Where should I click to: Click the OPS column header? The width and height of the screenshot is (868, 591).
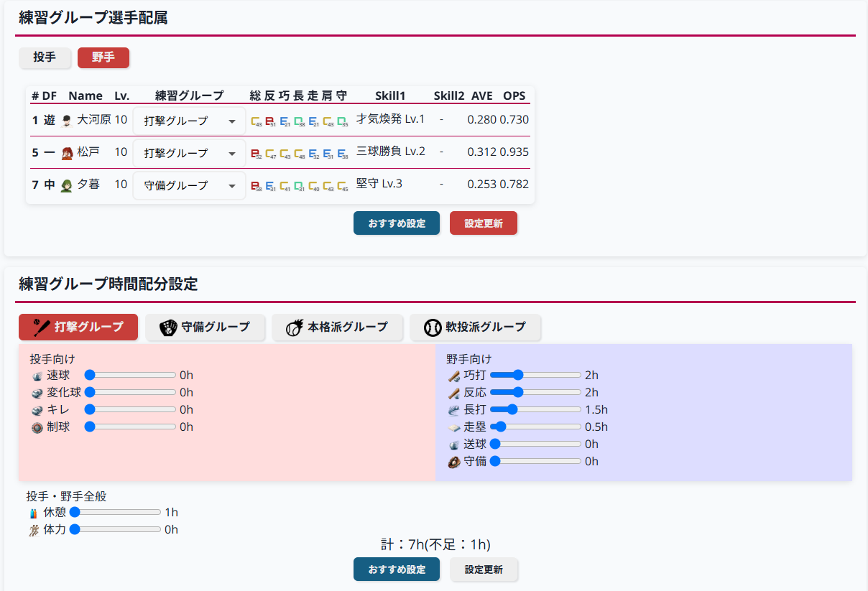514,96
